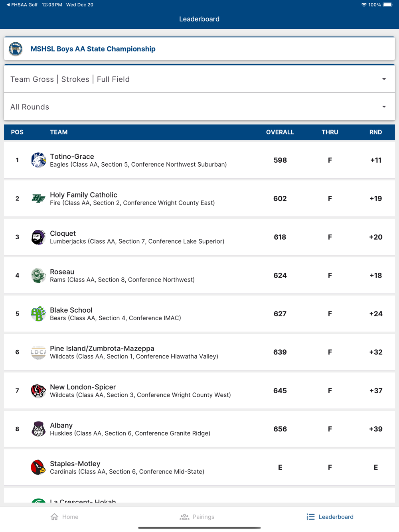Tap the Totino-Grace Eagles team logo

(x=38, y=160)
